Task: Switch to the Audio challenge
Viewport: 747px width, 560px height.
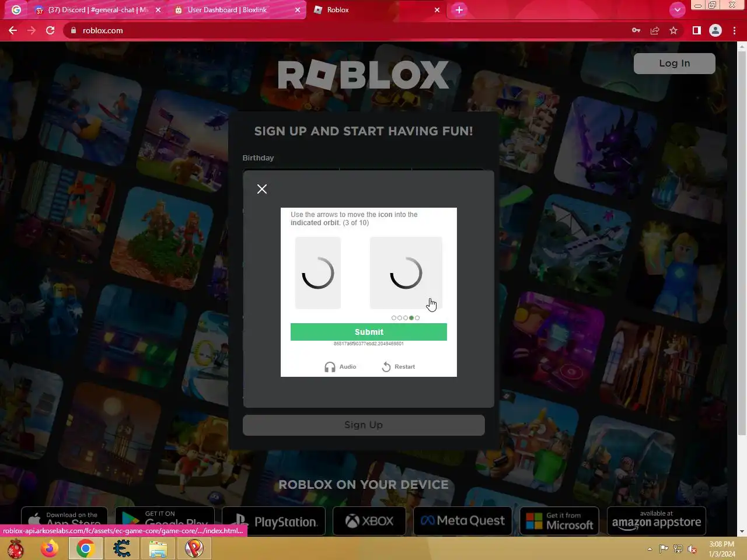Action: [340, 367]
